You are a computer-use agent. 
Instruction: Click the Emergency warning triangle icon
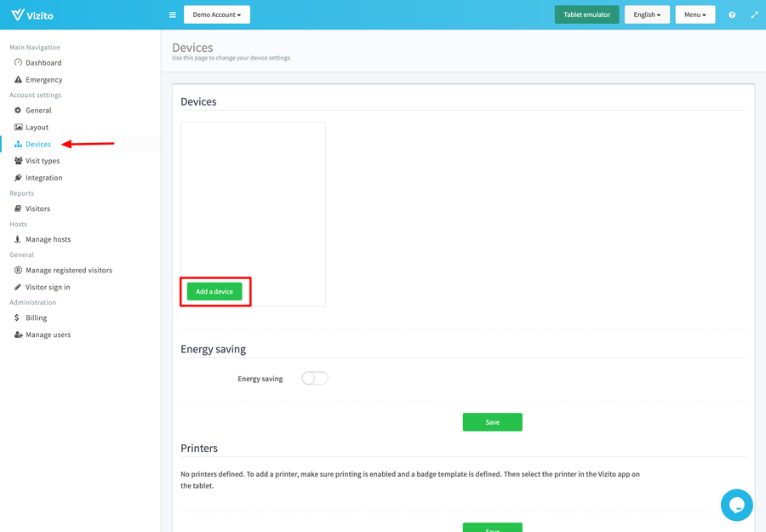coord(18,80)
